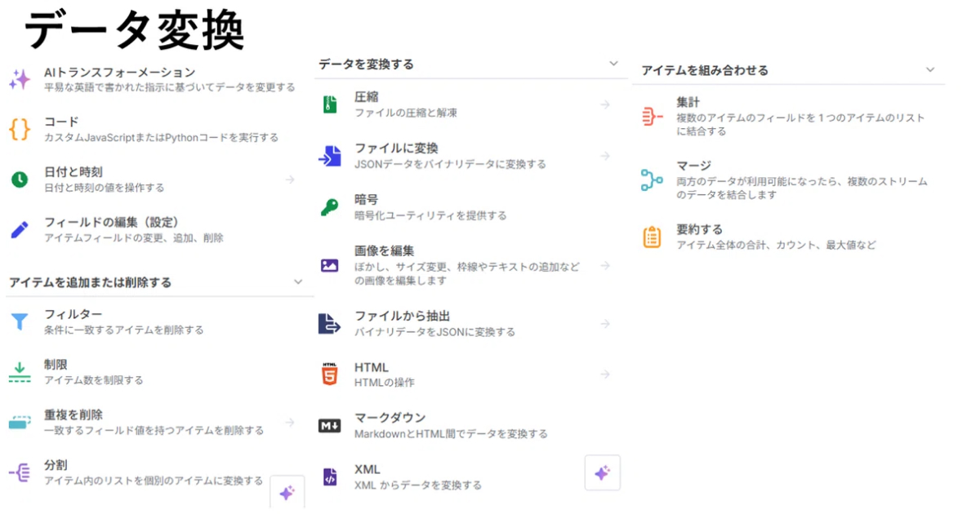
Task: Click the マージ node merge icon
Action: [652, 180]
